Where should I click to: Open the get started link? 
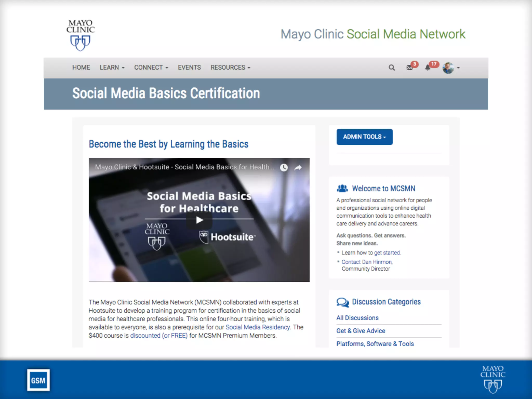pyautogui.click(x=387, y=252)
